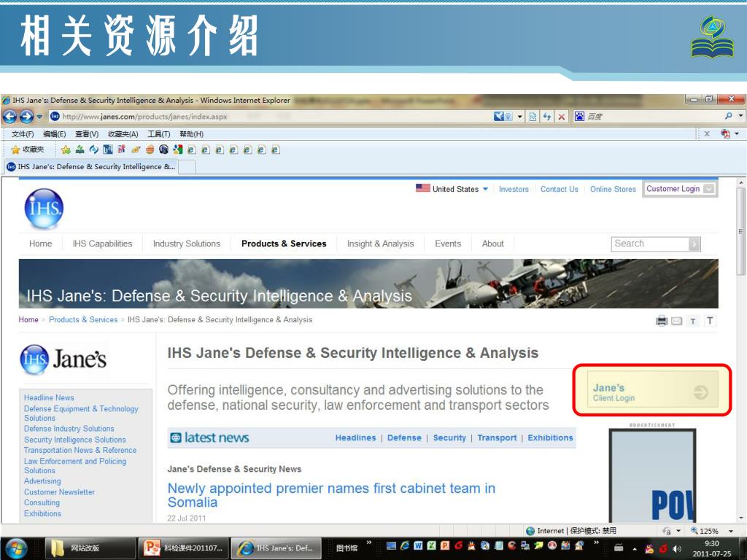Expand the Customer Login dropdown
This screenshot has width=747, height=560.
pos(708,189)
